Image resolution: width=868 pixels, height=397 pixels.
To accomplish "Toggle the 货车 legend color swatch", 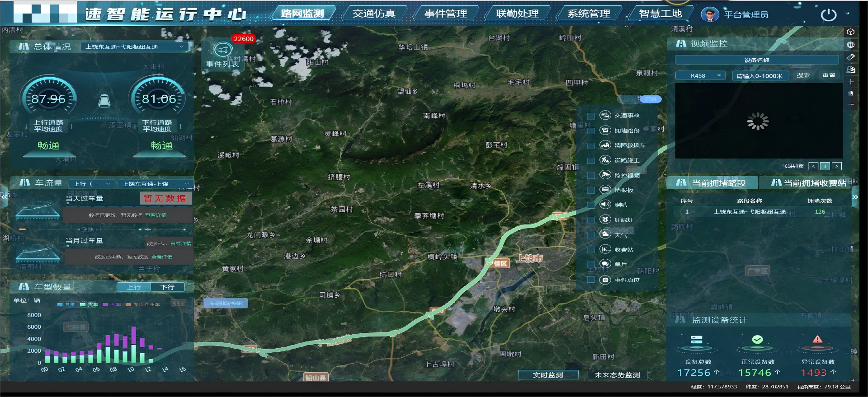I will click(x=83, y=304).
